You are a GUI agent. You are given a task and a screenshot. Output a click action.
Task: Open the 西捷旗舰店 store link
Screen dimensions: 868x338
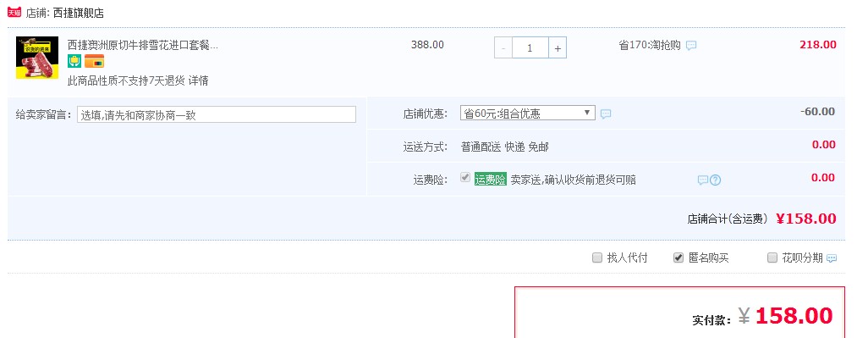[78, 13]
